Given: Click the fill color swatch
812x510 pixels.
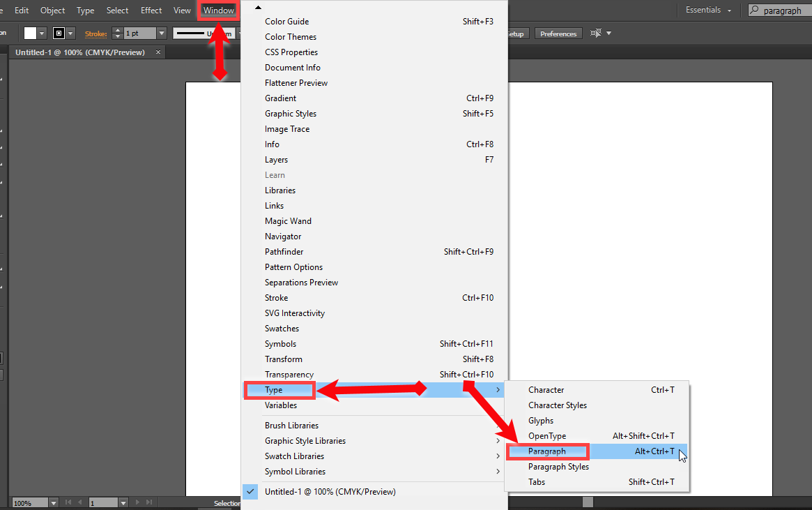Looking at the screenshot, I should pos(30,33).
